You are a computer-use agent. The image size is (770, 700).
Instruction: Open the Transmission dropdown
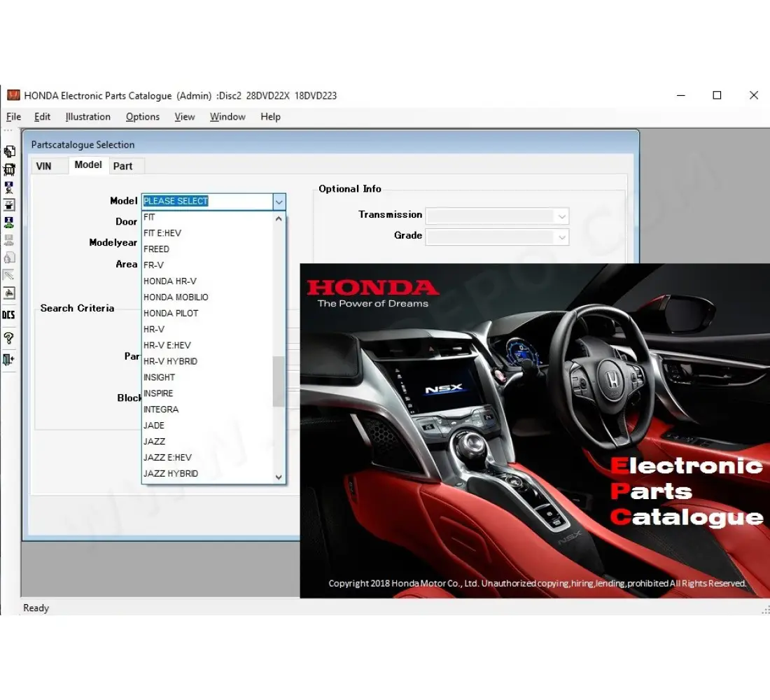pos(561,216)
